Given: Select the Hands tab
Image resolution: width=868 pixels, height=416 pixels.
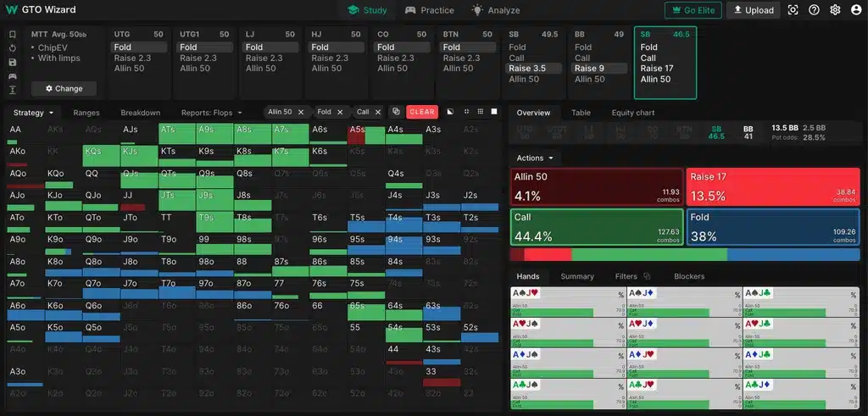Looking at the screenshot, I should coord(528,276).
